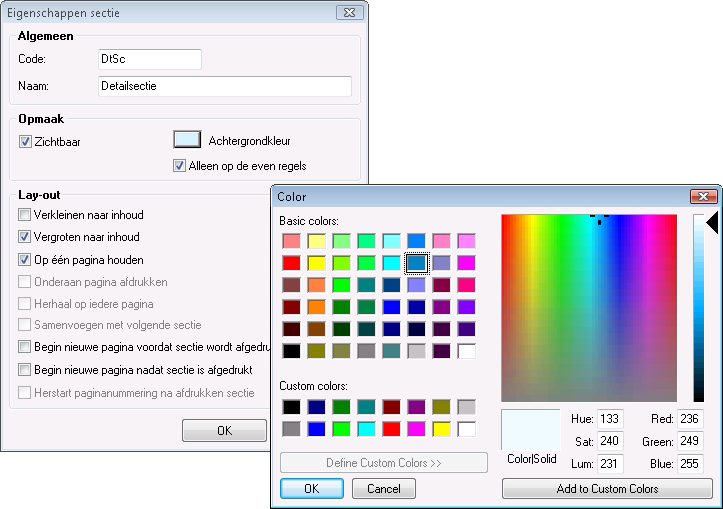The width and height of the screenshot is (723, 509).
Task: Click Add to Custom Colors button
Action: pos(607,488)
